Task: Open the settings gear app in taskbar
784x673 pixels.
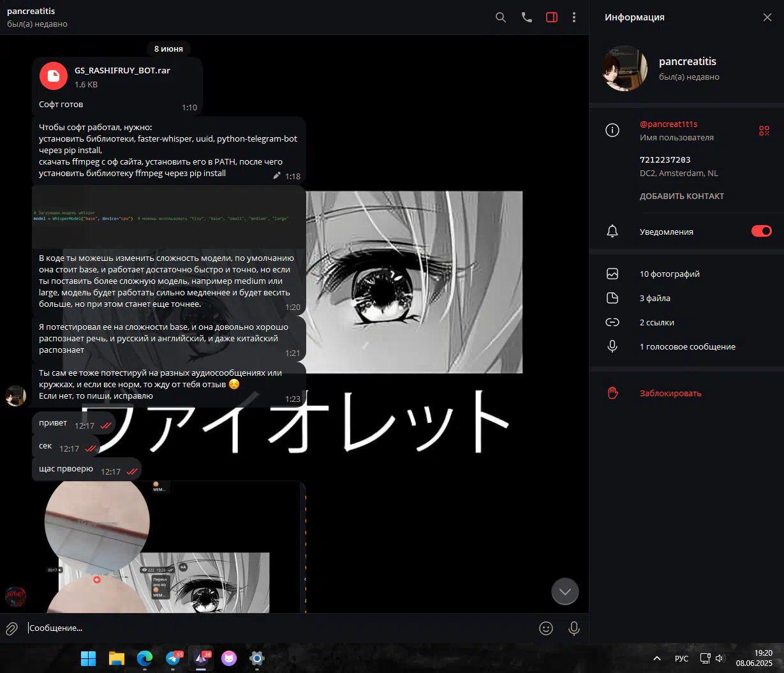Action: tap(256, 658)
